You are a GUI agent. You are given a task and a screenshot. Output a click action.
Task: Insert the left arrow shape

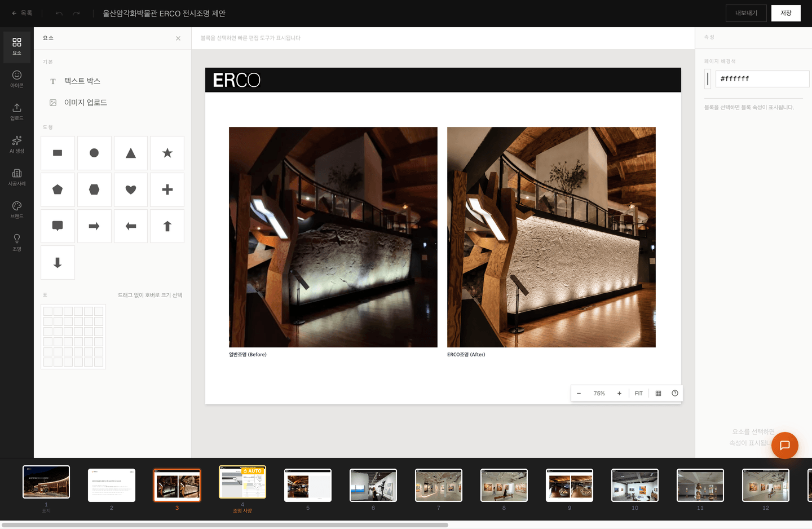(131, 226)
